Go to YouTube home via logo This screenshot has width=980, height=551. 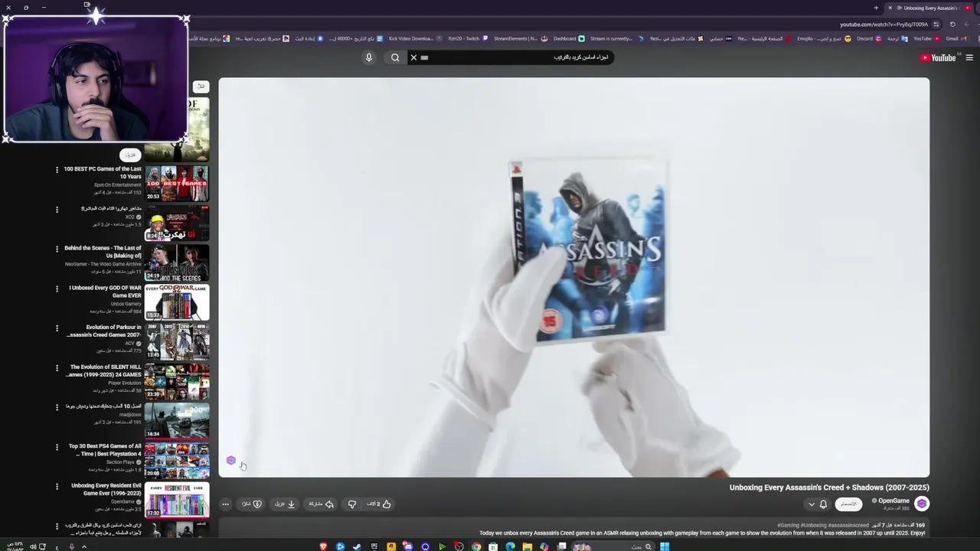938,57
